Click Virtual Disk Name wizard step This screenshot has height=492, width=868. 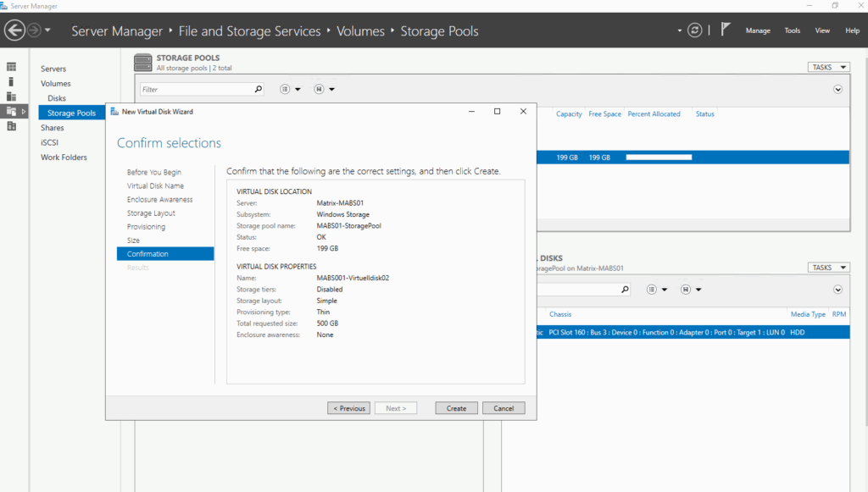pyautogui.click(x=155, y=186)
